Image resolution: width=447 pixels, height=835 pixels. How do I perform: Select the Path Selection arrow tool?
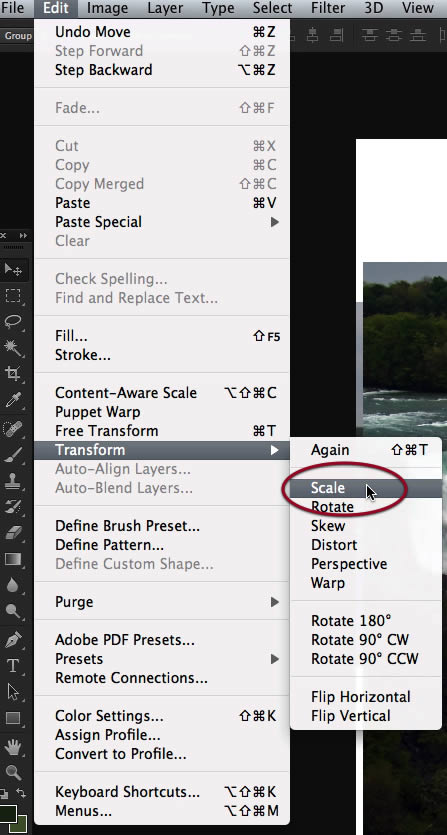coord(13,692)
